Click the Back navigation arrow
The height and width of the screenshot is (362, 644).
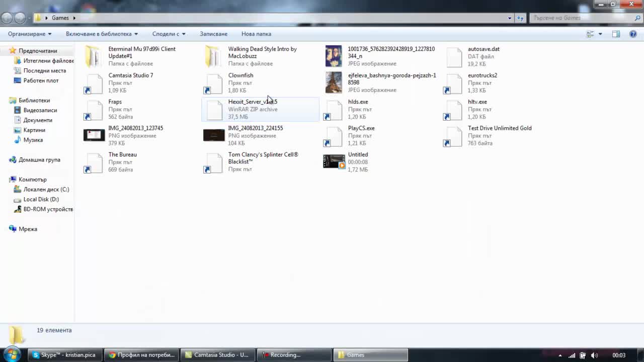point(7,18)
